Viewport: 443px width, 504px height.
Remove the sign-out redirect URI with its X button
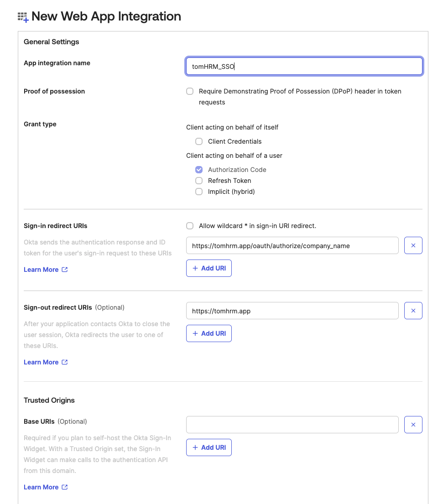[x=413, y=311]
